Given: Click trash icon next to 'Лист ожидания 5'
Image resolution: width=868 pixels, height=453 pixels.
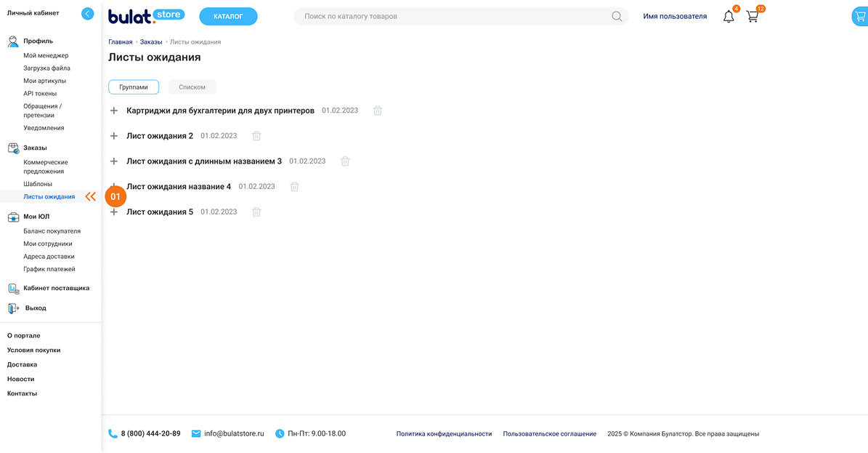Looking at the screenshot, I should coord(256,212).
